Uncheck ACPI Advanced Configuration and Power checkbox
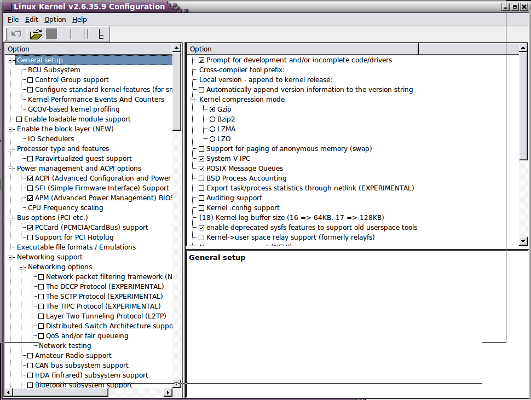This screenshot has height=400, width=531. pyautogui.click(x=30, y=178)
